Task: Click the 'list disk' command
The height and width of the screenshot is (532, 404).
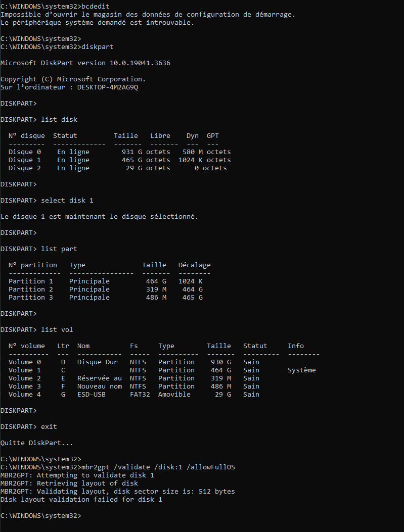Action: (59, 119)
